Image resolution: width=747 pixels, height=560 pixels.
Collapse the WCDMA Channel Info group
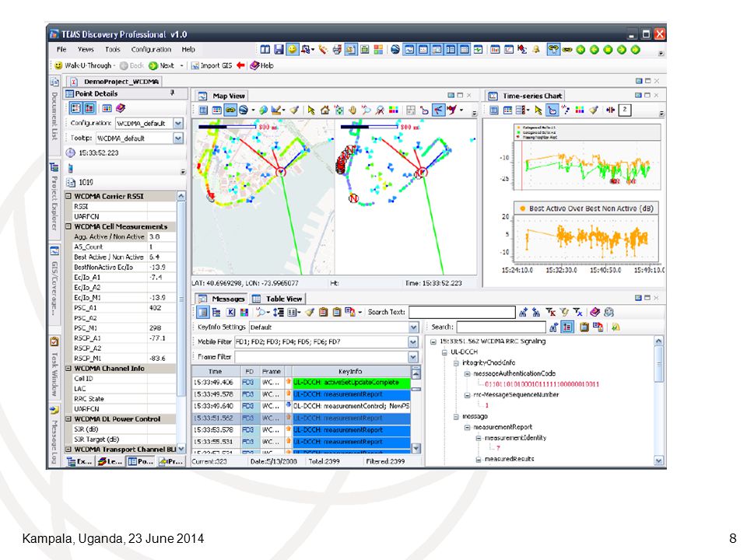[x=68, y=369]
